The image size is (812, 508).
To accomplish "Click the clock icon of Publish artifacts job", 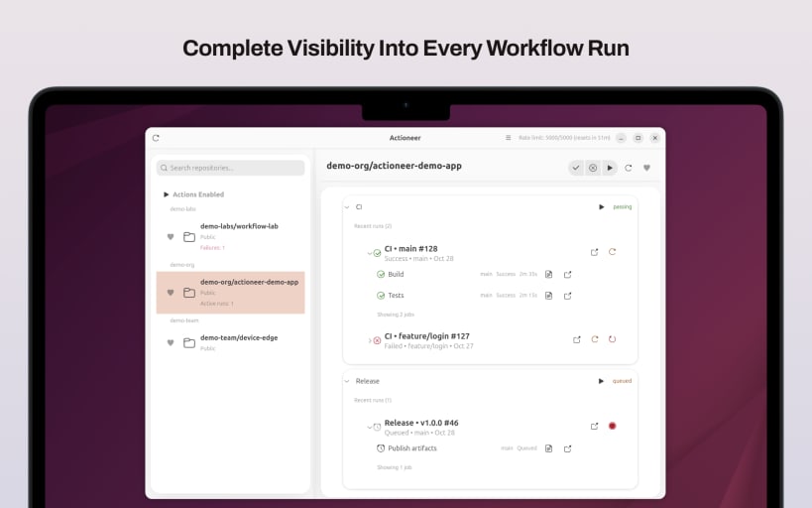I will (381, 448).
